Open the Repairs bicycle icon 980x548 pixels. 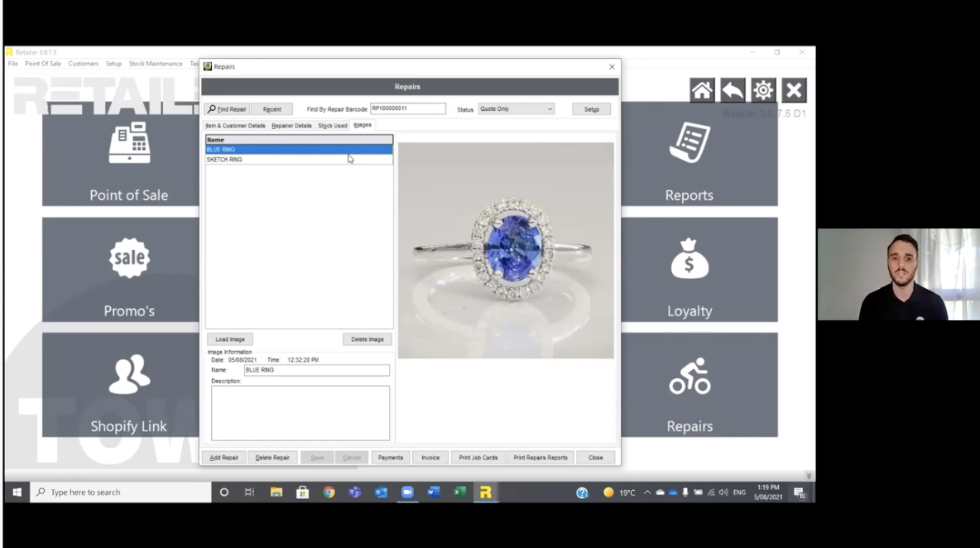click(x=689, y=374)
